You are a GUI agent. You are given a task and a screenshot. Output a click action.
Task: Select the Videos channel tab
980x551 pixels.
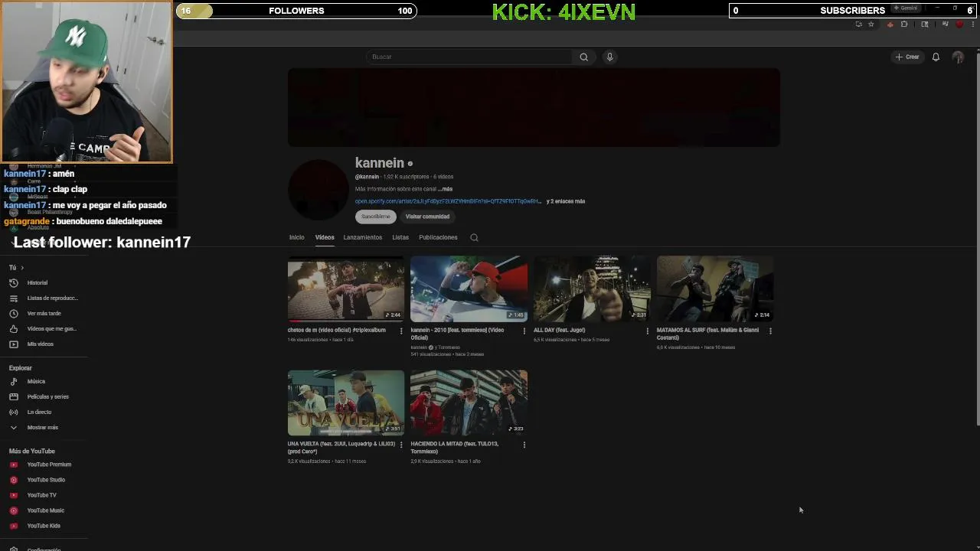click(325, 237)
